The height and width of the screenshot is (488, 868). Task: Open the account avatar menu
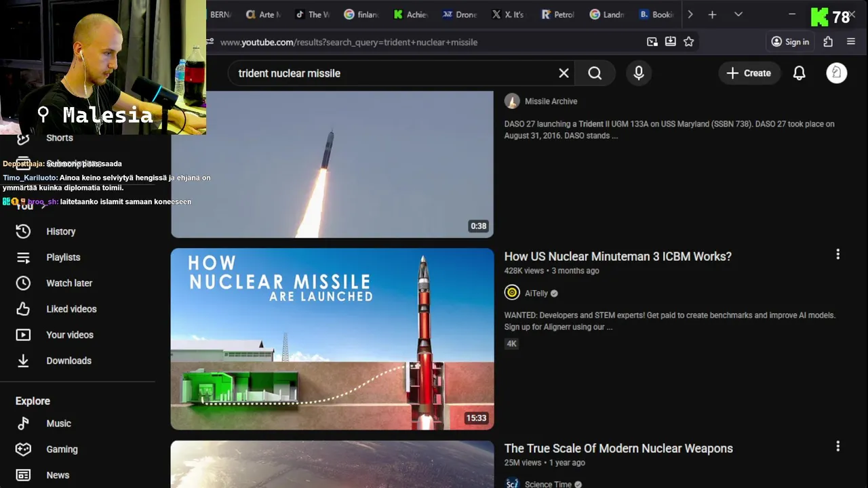837,73
